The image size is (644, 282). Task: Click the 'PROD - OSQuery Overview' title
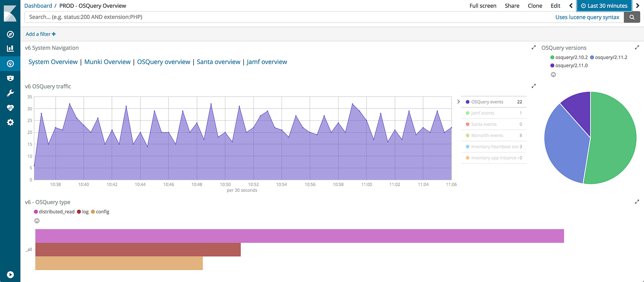click(x=92, y=6)
